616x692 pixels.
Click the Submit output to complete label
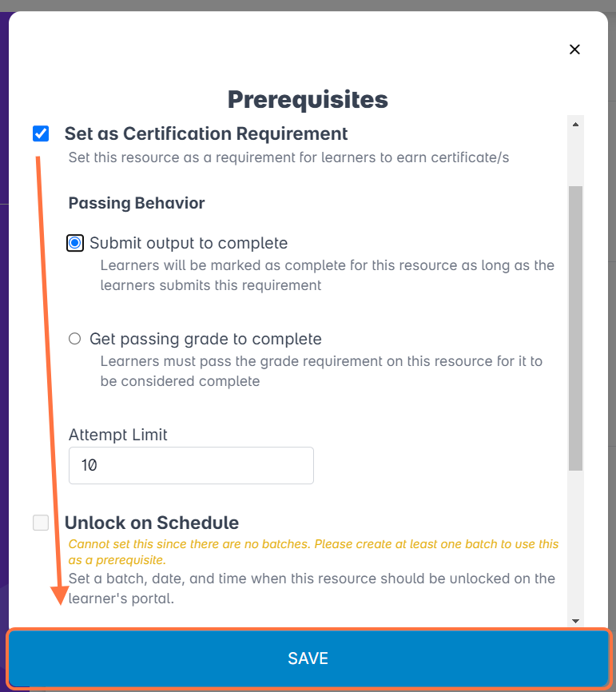(189, 243)
